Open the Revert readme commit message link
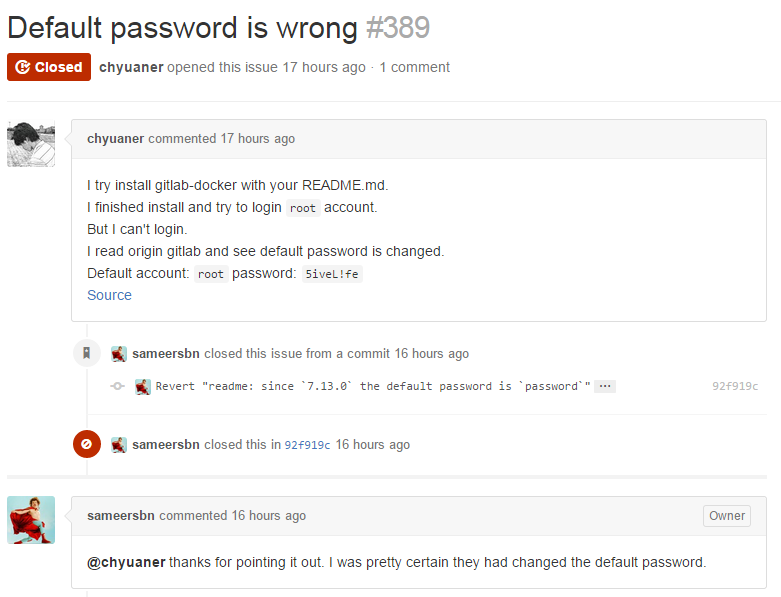This screenshot has width=781, height=597. pos(373,386)
